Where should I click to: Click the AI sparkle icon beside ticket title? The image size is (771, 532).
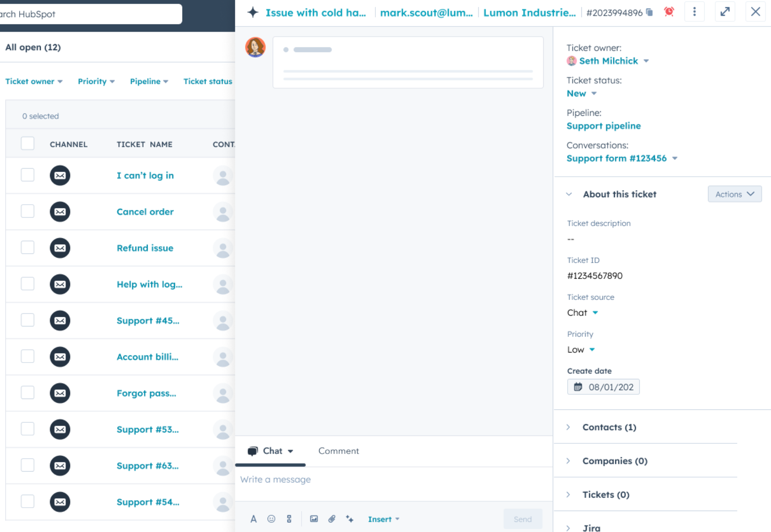pyautogui.click(x=253, y=13)
